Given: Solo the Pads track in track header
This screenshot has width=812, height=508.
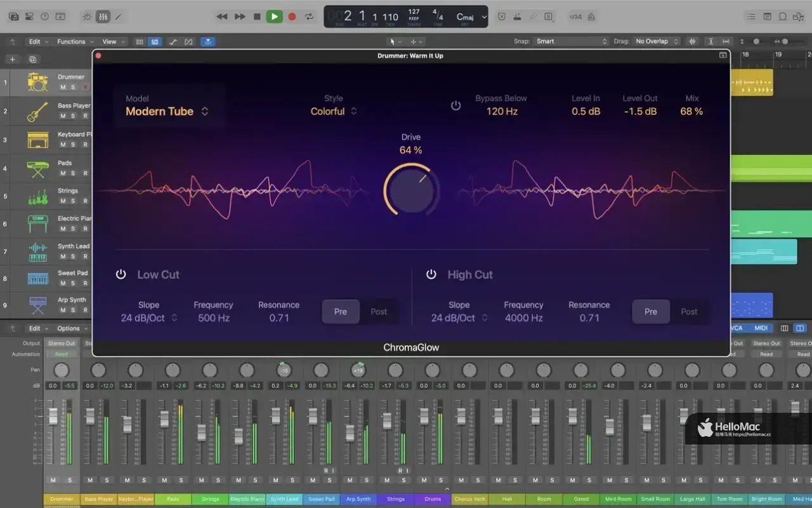Looking at the screenshot, I should (73, 173).
